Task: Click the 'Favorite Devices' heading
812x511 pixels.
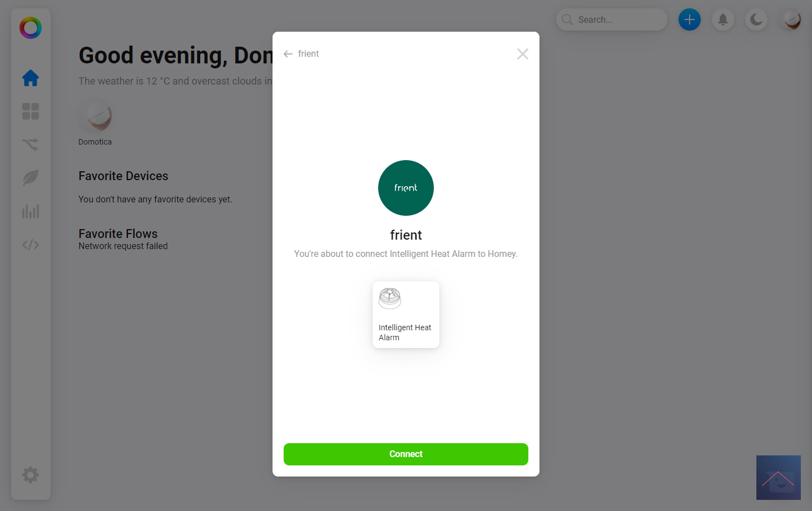Action: point(123,176)
